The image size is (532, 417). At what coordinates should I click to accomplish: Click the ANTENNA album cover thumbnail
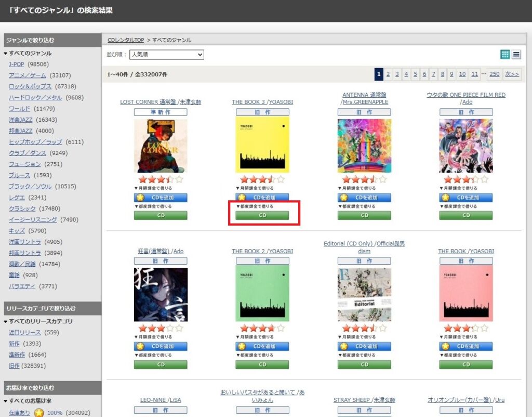point(364,146)
